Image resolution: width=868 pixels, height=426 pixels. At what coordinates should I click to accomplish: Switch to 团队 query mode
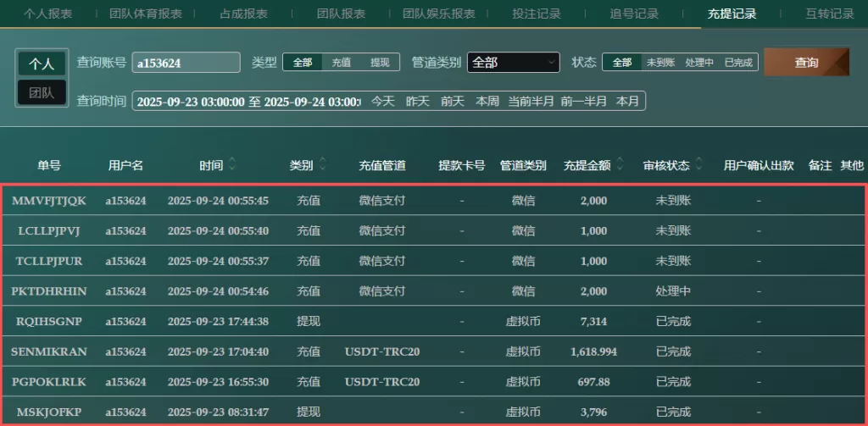[x=42, y=93]
